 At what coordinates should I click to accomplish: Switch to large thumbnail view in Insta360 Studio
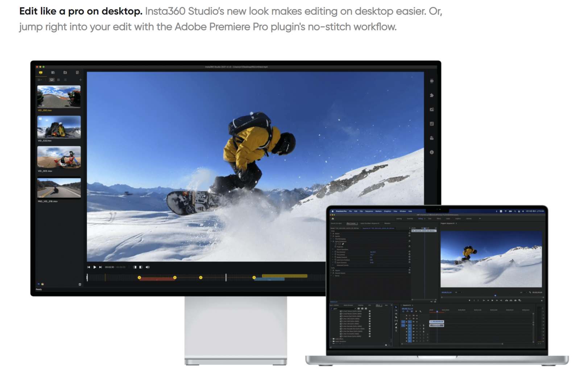click(52, 80)
